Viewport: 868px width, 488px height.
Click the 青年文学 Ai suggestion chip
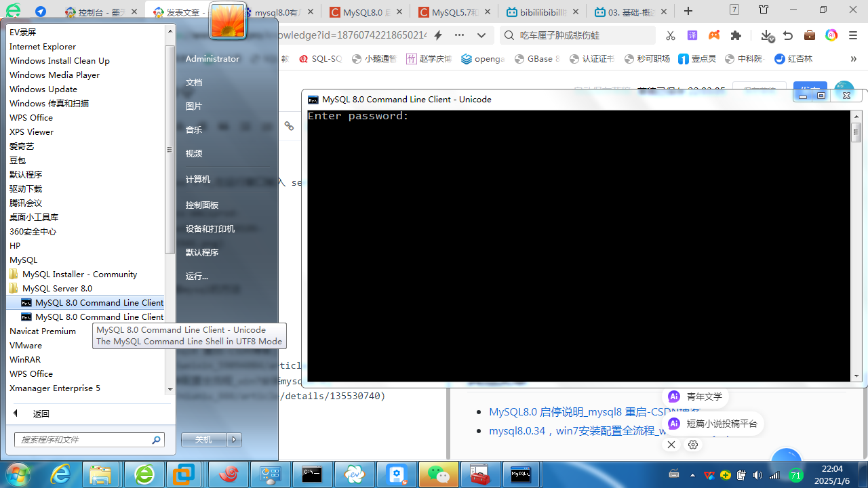point(695,396)
